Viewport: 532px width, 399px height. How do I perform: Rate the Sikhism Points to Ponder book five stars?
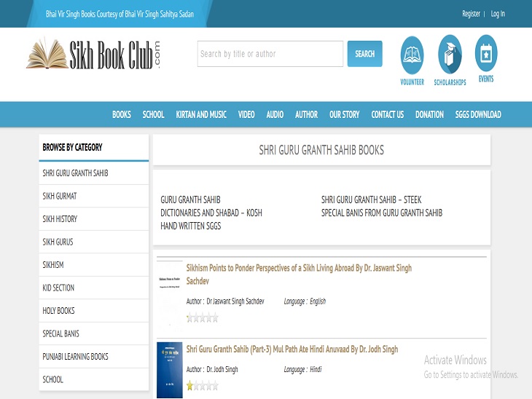click(215, 317)
